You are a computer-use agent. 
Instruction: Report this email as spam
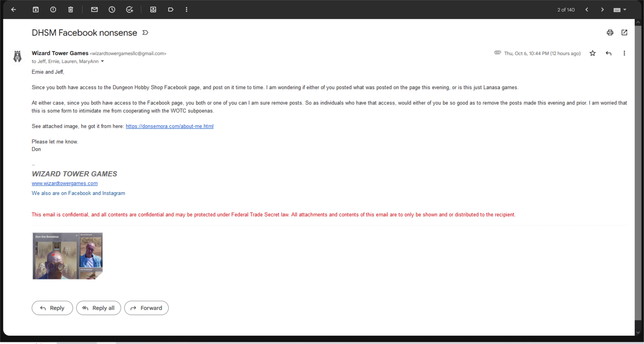pyautogui.click(x=53, y=9)
